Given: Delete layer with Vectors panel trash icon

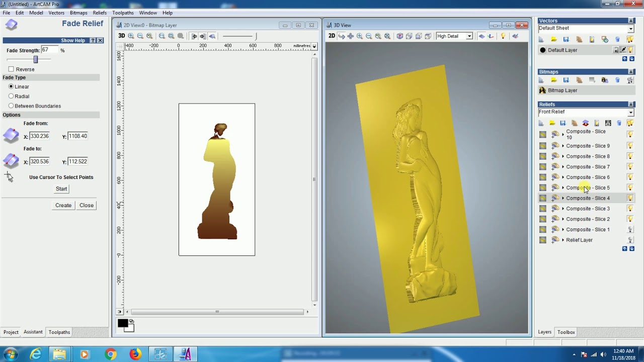Looking at the screenshot, I should (x=617, y=39).
